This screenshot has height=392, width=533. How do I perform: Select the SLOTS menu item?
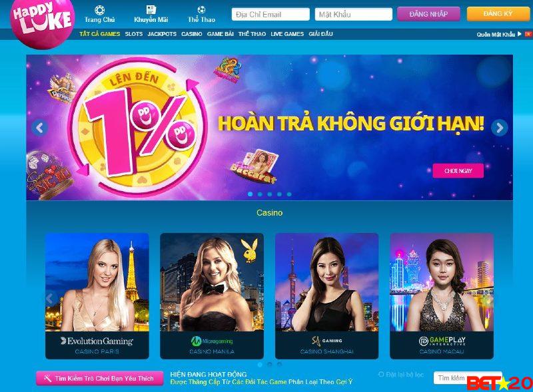(134, 34)
